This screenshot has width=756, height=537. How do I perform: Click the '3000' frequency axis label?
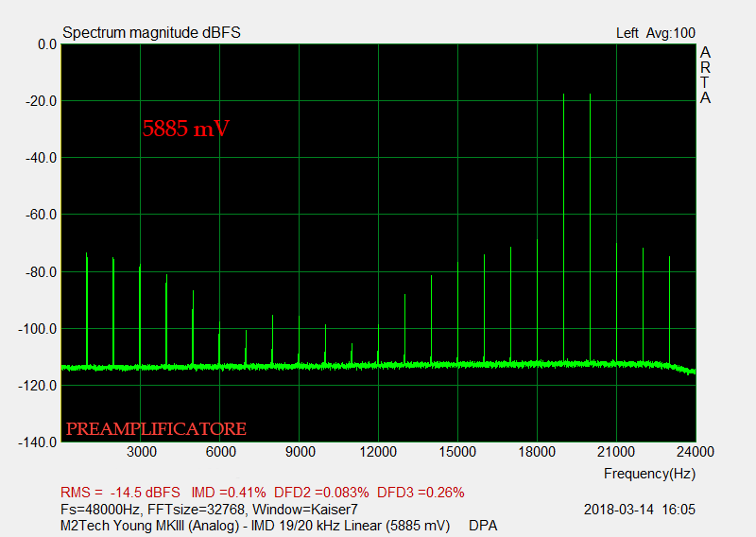[141, 452]
